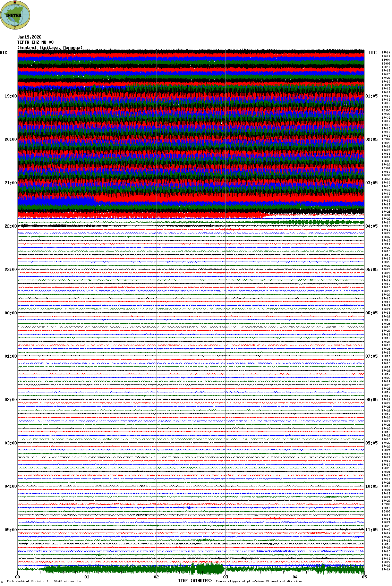Click the Jan19,2026 date label
The width and height of the screenshot is (392, 586).
[29, 37]
